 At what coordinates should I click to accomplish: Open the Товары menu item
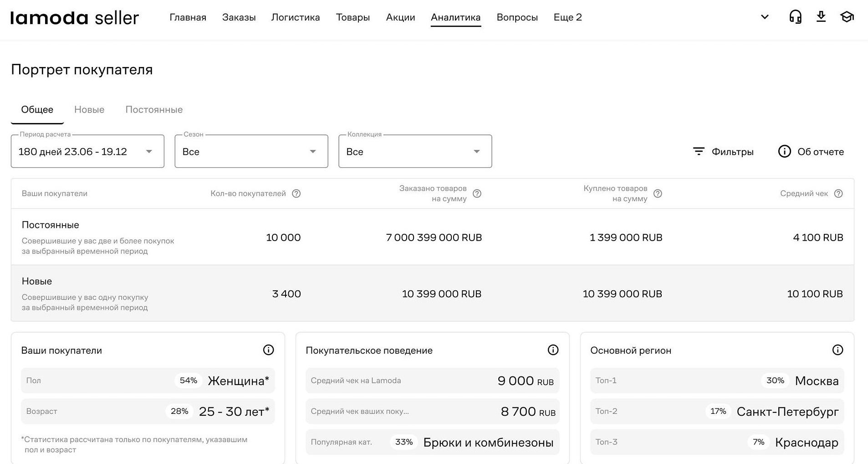click(353, 17)
